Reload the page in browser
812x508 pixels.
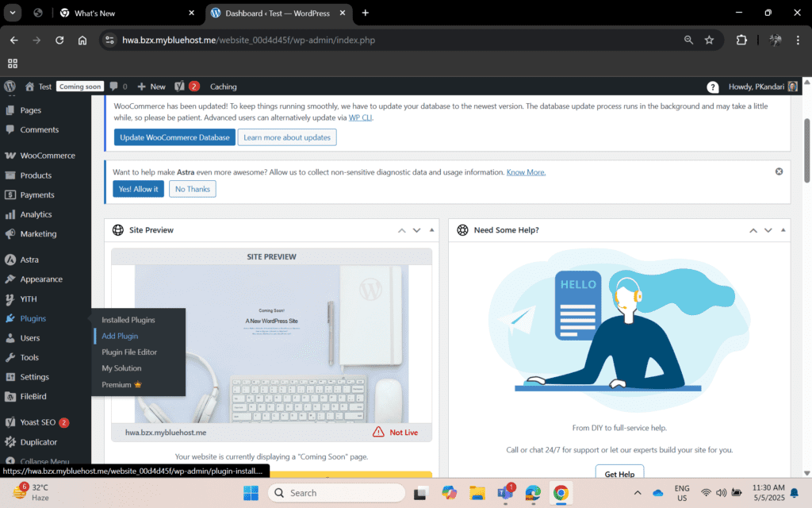(59, 40)
